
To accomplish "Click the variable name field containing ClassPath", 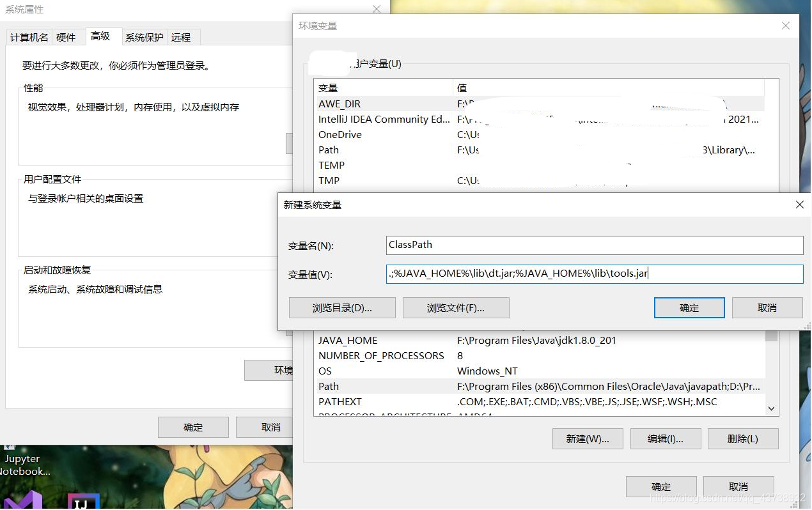I will pyautogui.click(x=595, y=245).
